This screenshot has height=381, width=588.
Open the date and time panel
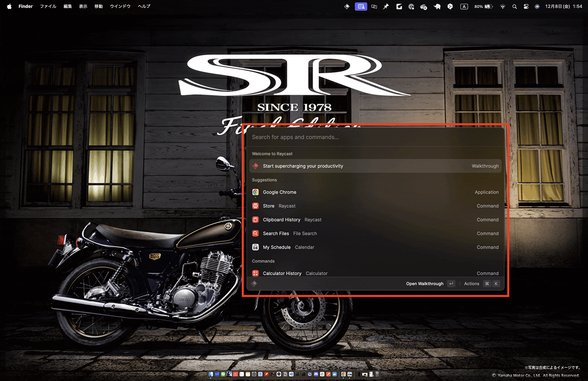click(x=563, y=6)
